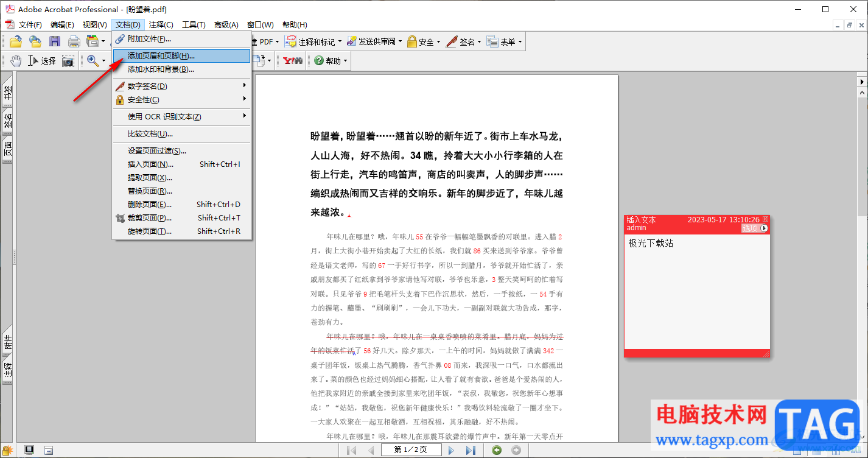The image size is (868, 458).
Task: Open the Attachments side tab
Action: click(x=8, y=343)
